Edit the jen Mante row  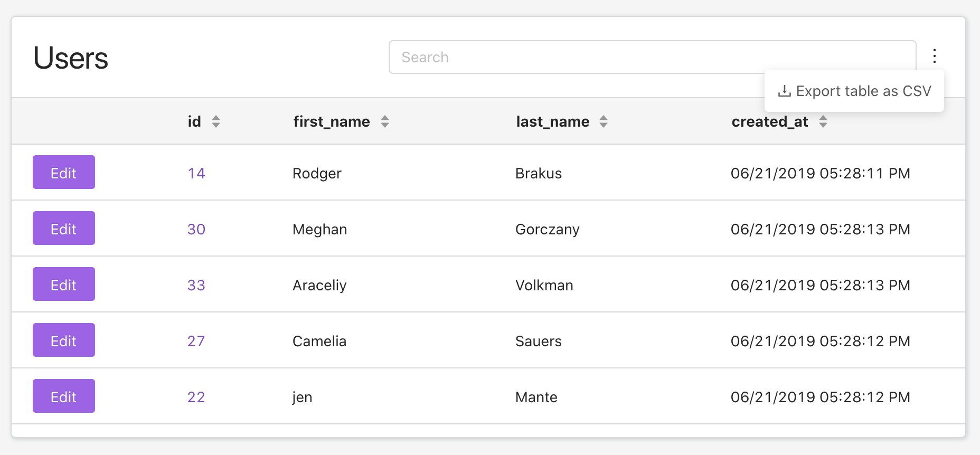coord(64,396)
